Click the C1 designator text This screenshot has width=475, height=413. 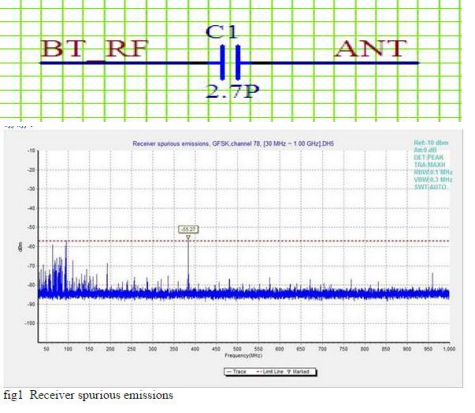pyautogui.click(x=222, y=32)
